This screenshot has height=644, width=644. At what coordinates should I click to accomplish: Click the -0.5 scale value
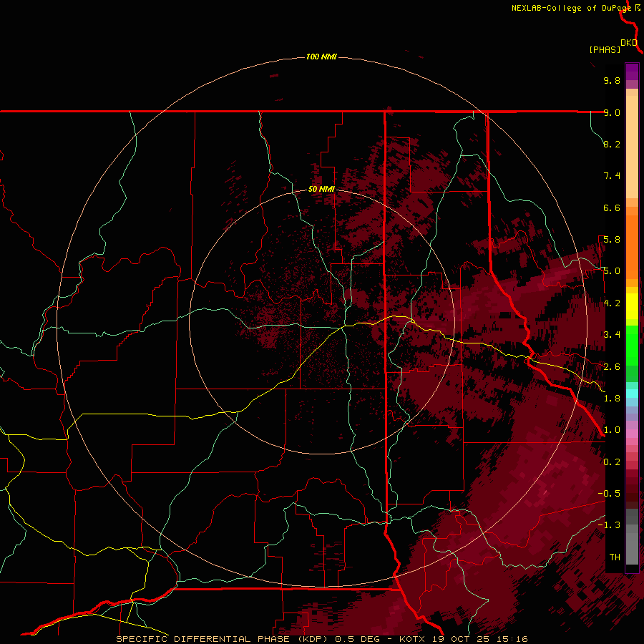coord(609,494)
